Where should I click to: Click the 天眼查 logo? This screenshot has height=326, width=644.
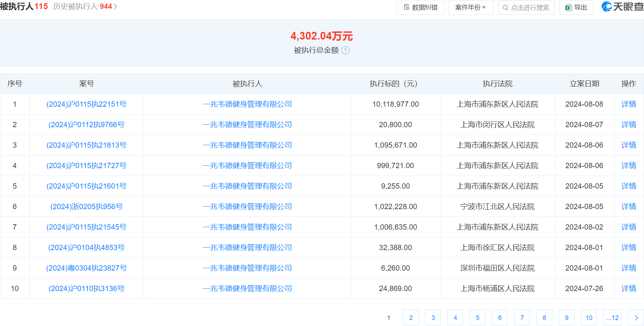(622, 7)
